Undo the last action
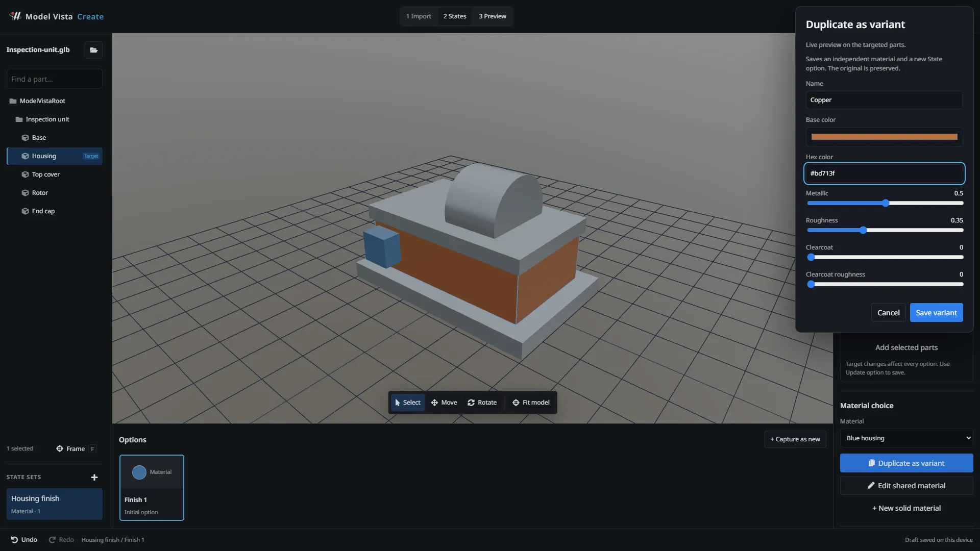The width and height of the screenshot is (980, 551). (x=24, y=540)
